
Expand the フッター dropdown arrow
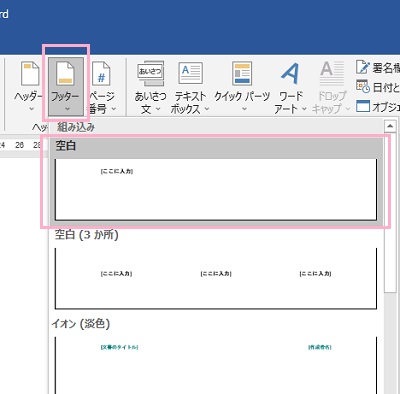coord(67,109)
